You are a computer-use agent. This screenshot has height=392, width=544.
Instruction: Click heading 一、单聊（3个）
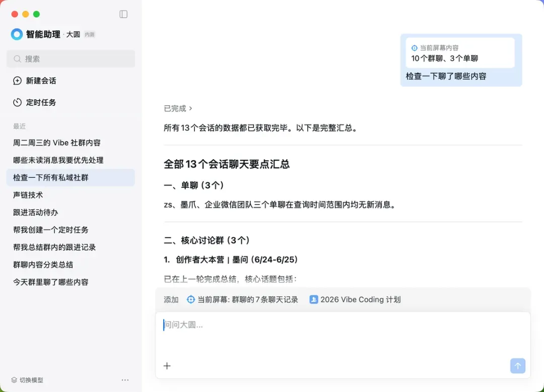[194, 185]
